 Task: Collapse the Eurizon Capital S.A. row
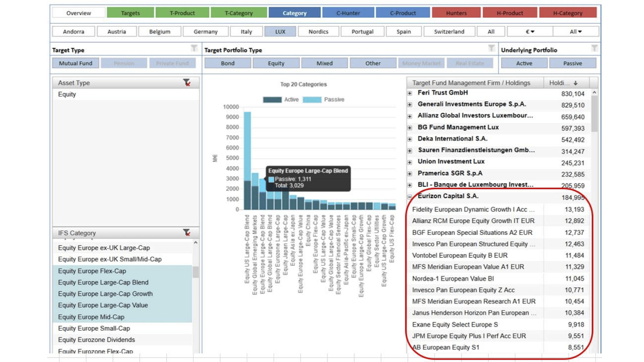pos(409,197)
